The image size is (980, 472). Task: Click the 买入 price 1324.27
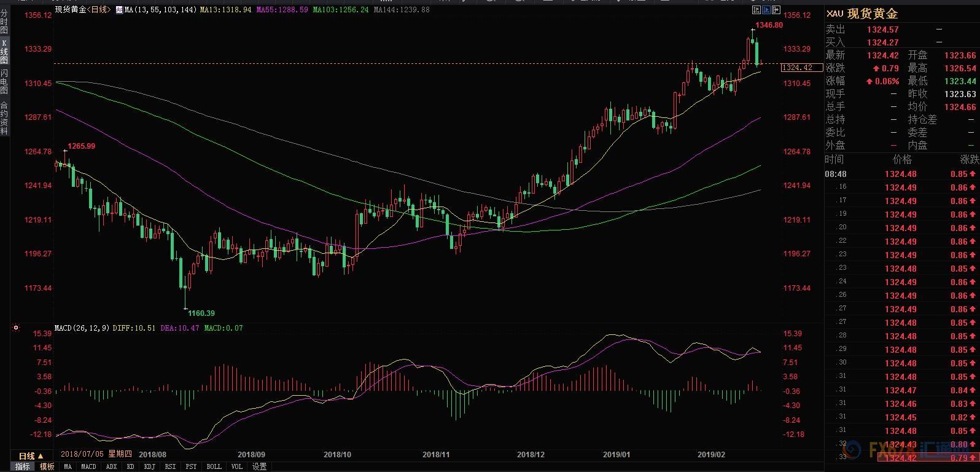click(x=883, y=42)
